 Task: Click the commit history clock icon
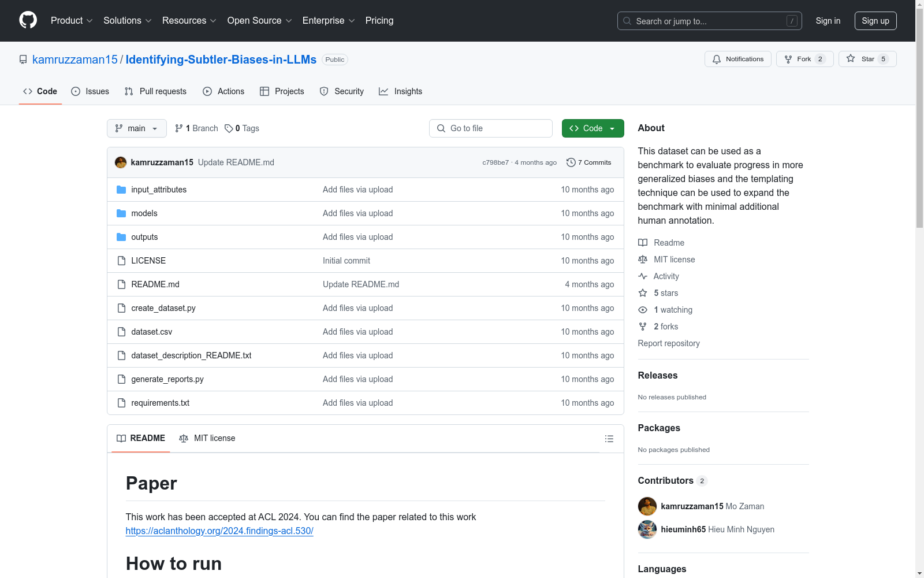[571, 162]
